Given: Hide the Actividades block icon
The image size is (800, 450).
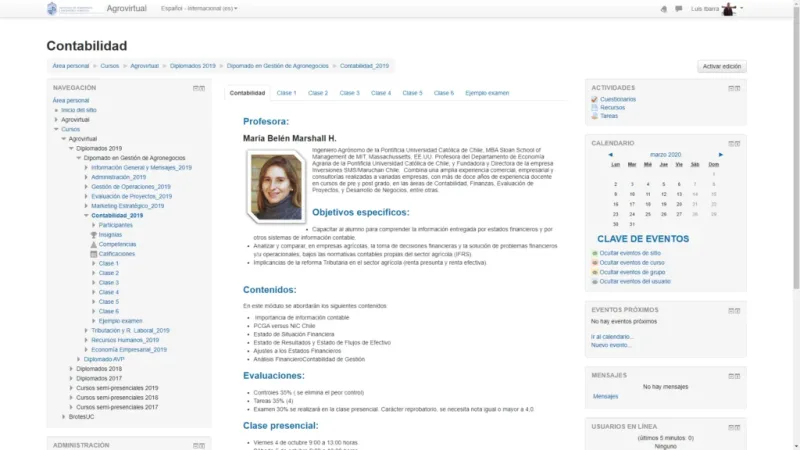Looking at the screenshot, I should tap(731, 88).
